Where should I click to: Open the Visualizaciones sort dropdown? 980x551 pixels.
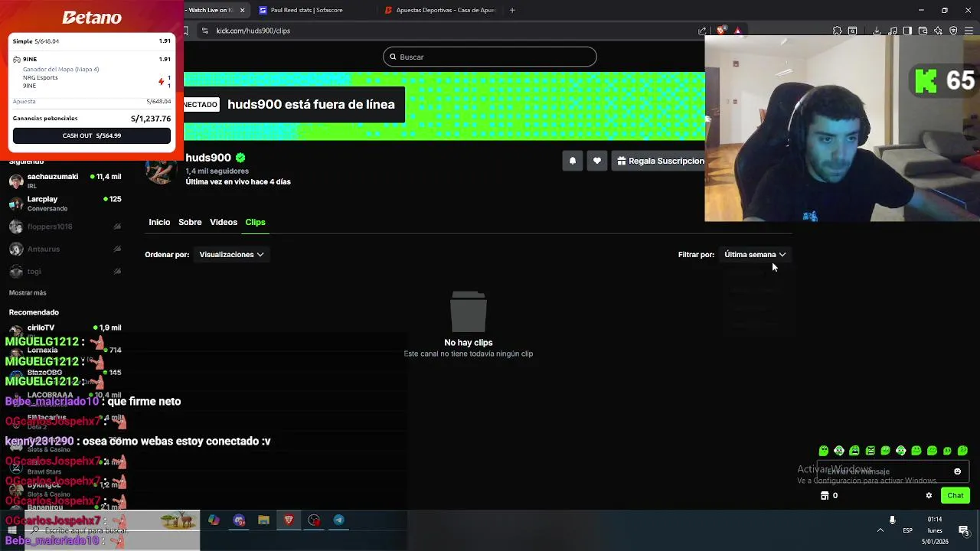click(231, 254)
